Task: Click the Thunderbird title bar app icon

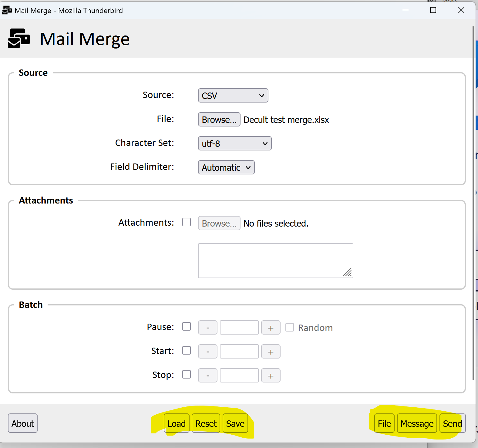Action: click(7, 10)
